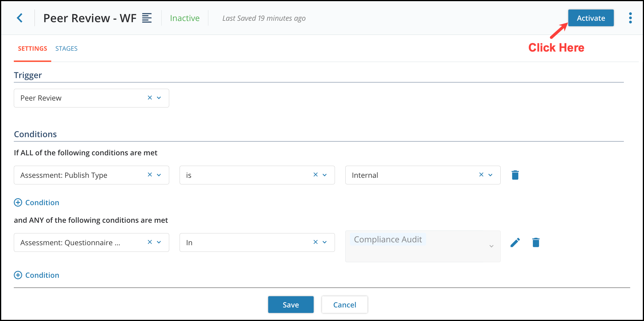Add Condition to the ANY group
The width and height of the screenshot is (644, 321).
pyautogui.click(x=37, y=275)
